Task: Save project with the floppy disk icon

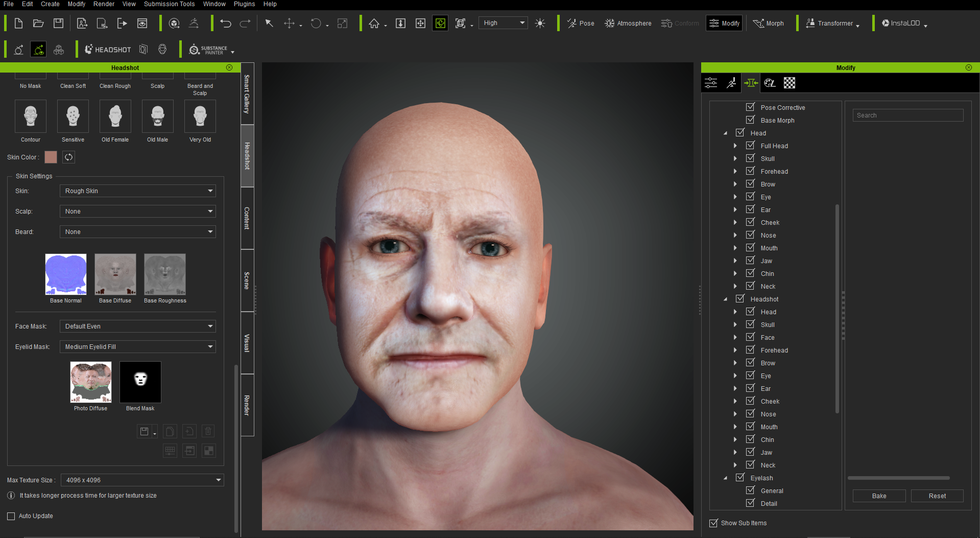Action: (58, 24)
